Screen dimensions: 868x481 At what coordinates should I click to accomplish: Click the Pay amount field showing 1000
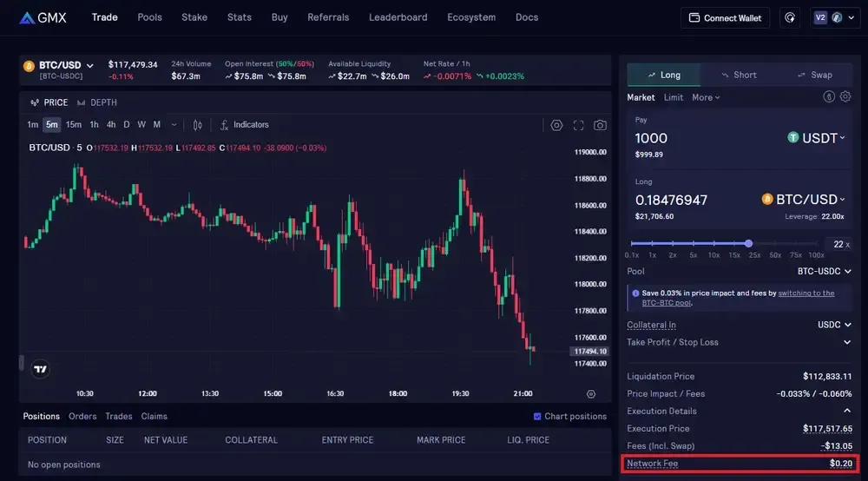coord(651,138)
